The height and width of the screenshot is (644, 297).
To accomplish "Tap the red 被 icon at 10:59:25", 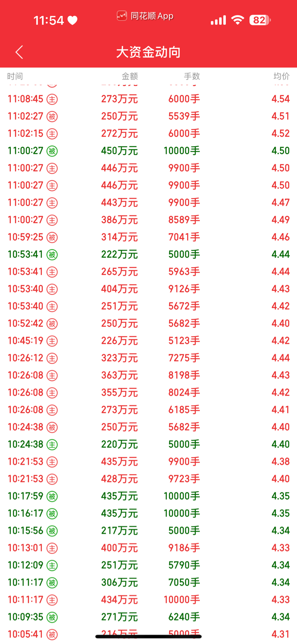I will tap(52, 237).
